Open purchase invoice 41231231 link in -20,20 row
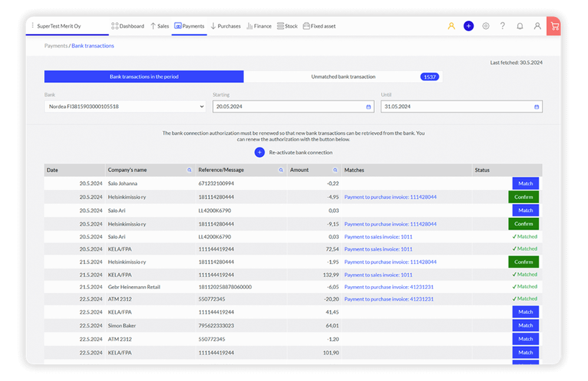 (389, 299)
